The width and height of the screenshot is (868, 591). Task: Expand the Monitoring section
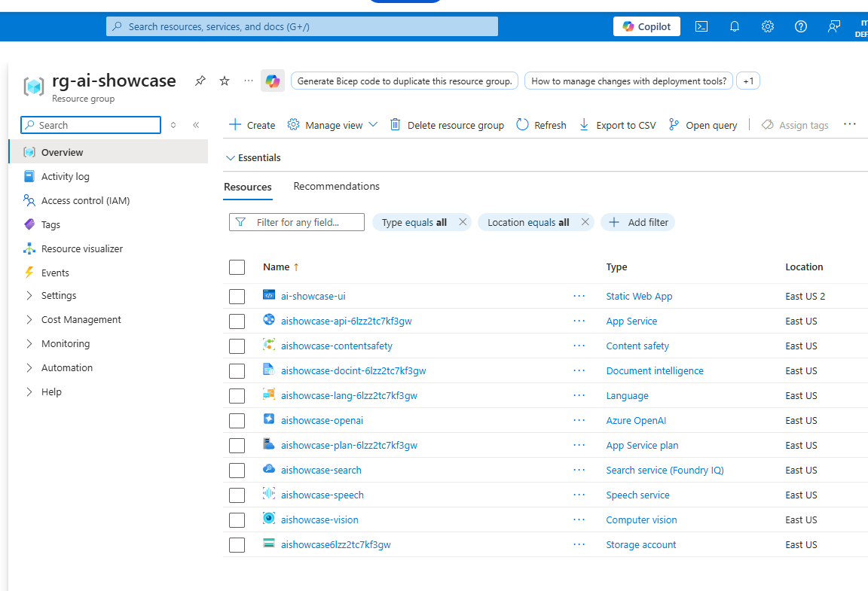29,343
